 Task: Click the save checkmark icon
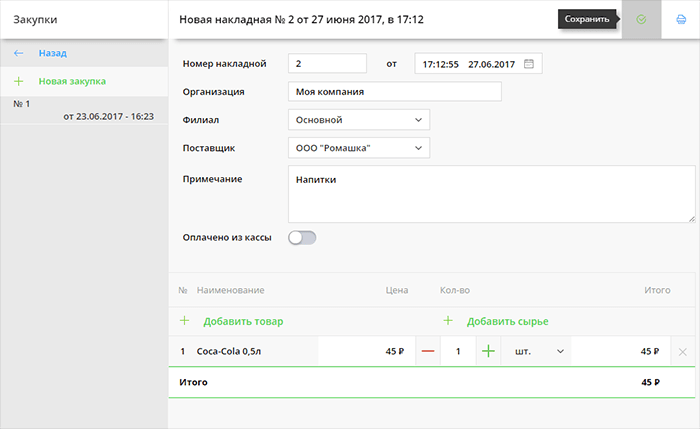pyautogui.click(x=641, y=19)
